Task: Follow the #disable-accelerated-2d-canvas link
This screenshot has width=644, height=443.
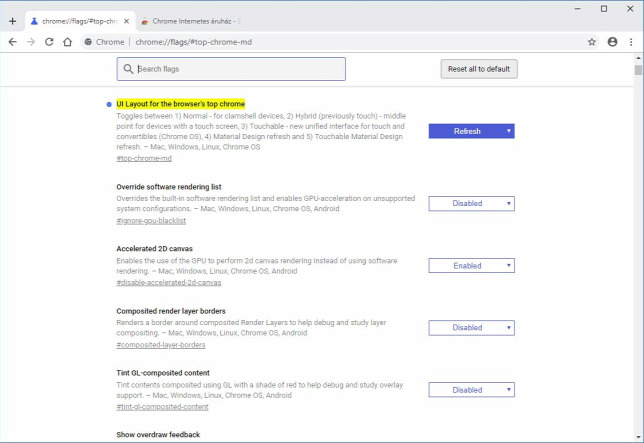Action: coord(169,282)
